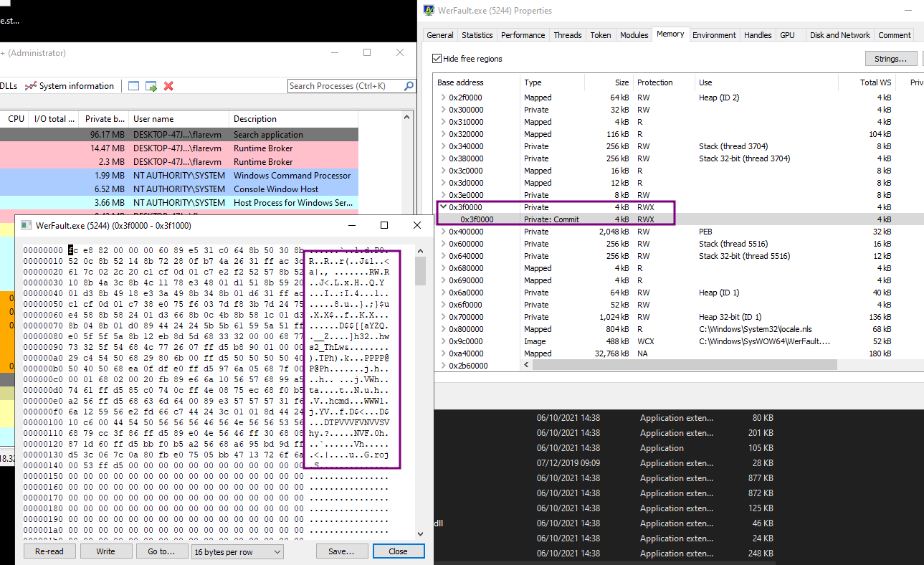The width and height of the screenshot is (924, 565).
Task: Click WerFault.exe Properties title bar icon
Action: click(x=429, y=10)
